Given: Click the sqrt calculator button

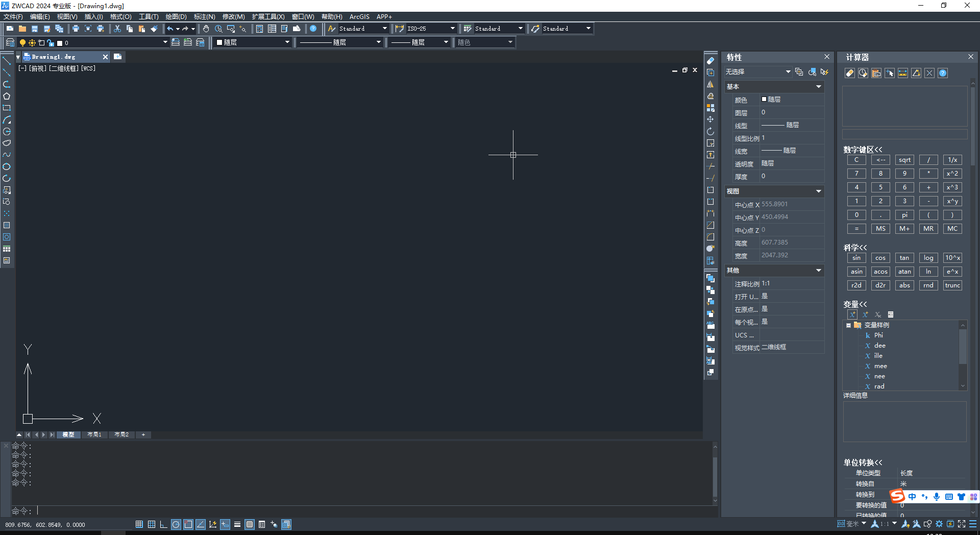Looking at the screenshot, I should coord(904,160).
